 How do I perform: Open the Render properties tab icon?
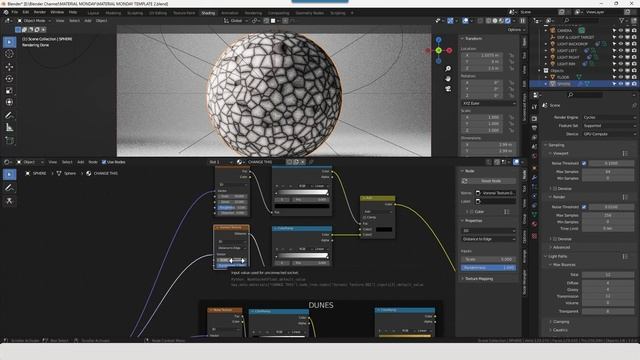(534, 118)
